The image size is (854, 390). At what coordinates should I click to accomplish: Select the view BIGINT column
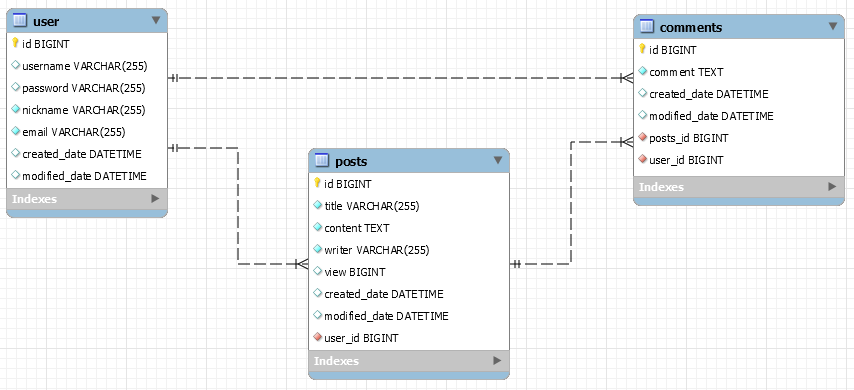pos(355,272)
